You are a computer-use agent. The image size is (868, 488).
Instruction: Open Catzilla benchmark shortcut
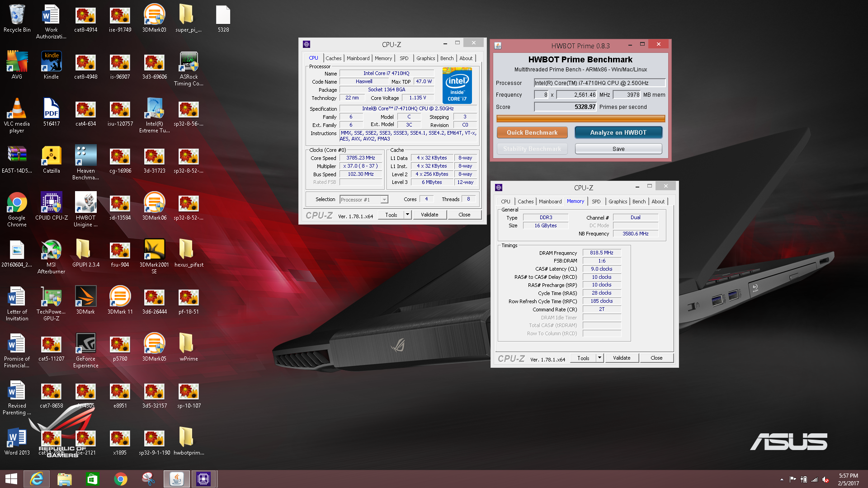click(52, 159)
